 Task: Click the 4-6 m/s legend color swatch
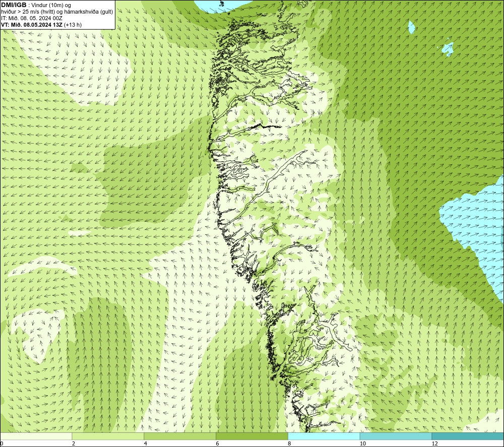click(x=180, y=436)
